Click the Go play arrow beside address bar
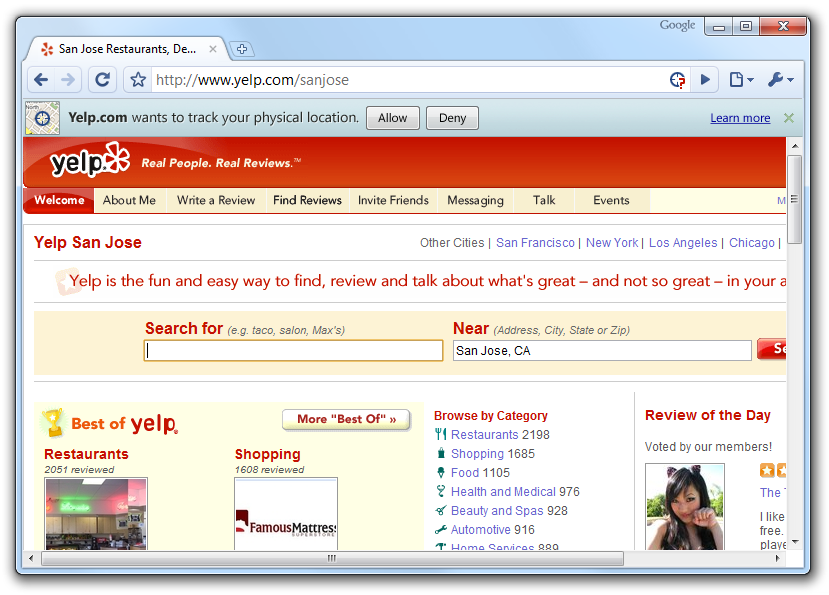829x595 pixels. click(x=705, y=80)
